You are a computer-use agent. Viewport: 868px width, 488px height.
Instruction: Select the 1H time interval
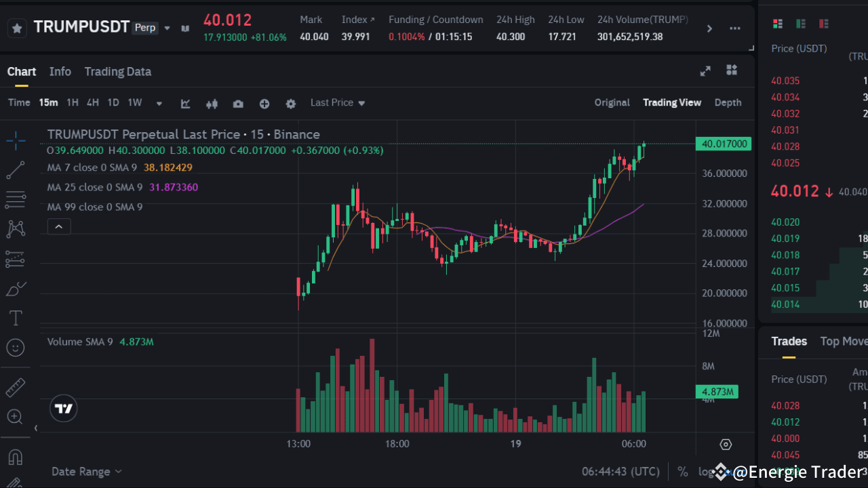pos(73,103)
